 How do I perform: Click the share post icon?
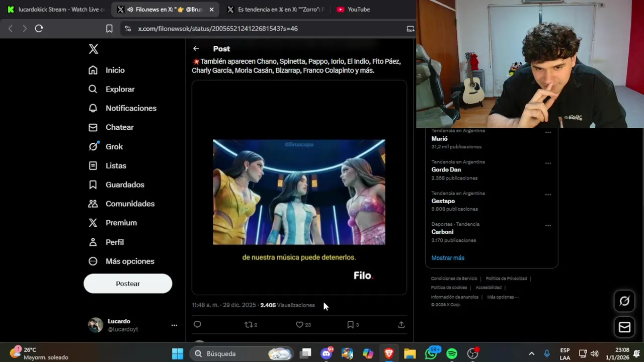pyautogui.click(x=401, y=325)
